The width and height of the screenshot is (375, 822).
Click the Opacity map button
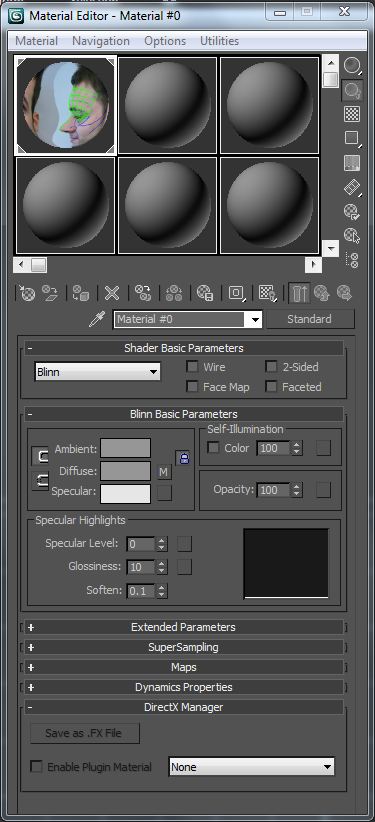tap(324, 490)
